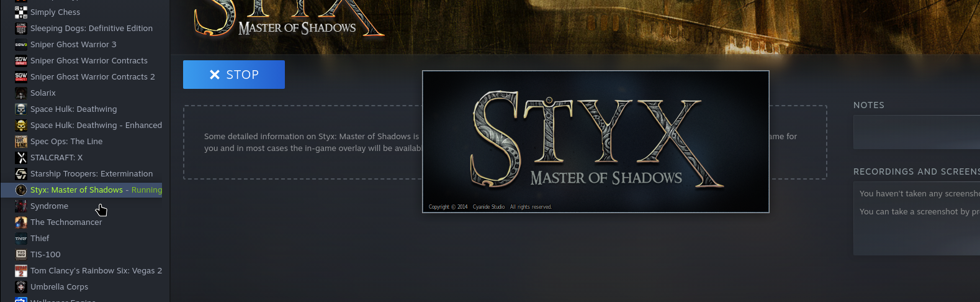Click the Styx: Master of Shadows icon
This screenshot has height=302, width=980.
21,190
